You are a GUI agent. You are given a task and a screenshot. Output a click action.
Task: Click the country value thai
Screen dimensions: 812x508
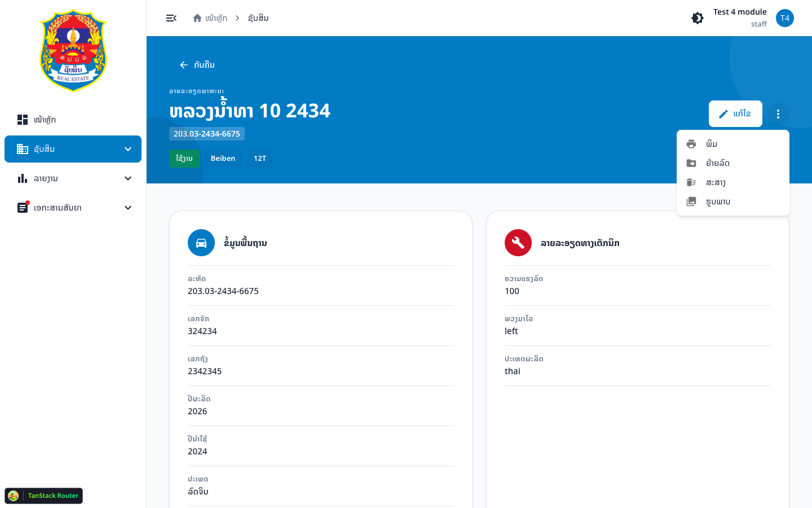513,371
